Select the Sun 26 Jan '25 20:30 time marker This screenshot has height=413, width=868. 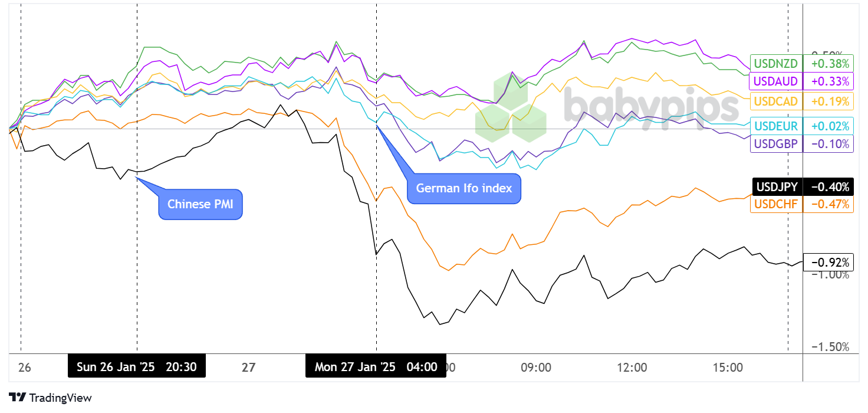coord(137,367)
